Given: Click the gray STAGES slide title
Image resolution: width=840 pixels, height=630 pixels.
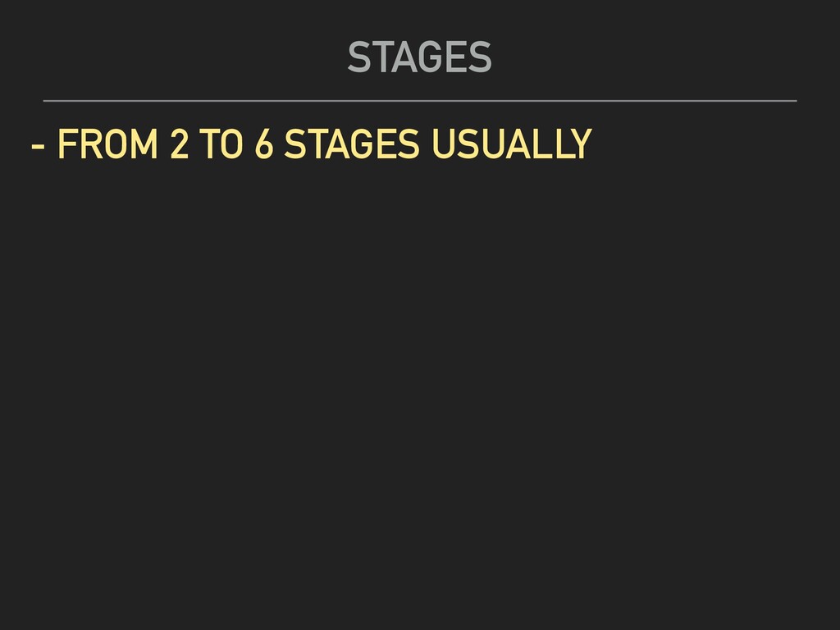Looking at the screenshot, I should tap(419, 57).
